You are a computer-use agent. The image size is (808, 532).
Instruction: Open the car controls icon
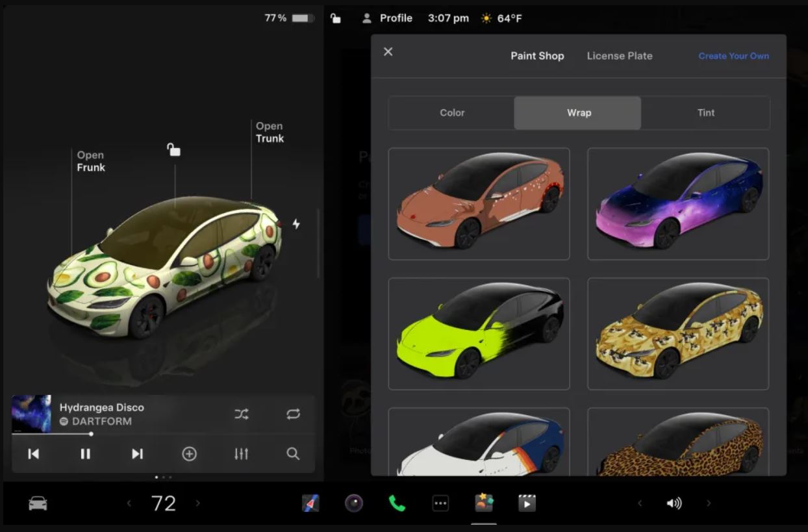tap(38, 503)
